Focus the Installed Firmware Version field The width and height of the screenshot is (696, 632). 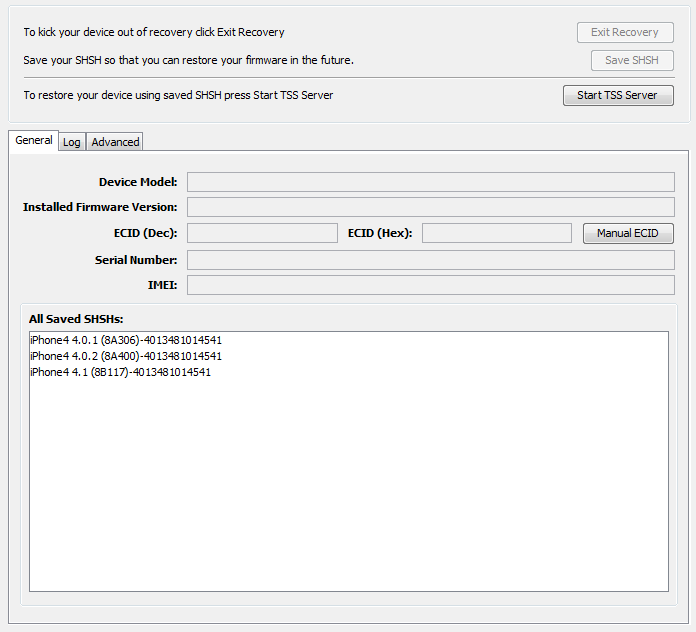tap(431, 207)
